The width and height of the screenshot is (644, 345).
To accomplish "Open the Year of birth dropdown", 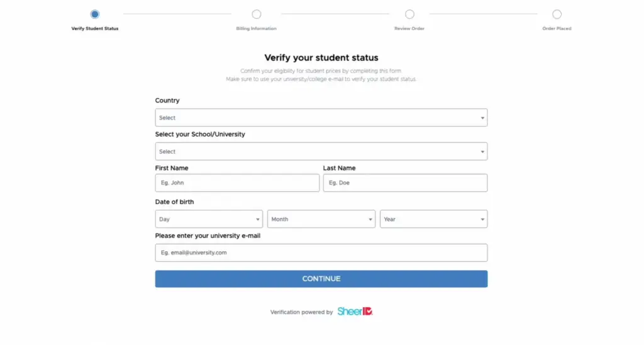I will pos(434,219).
